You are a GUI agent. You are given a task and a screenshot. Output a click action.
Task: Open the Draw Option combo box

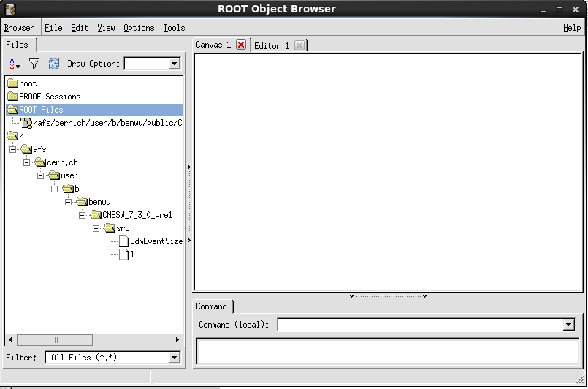(x=152, y=64)
